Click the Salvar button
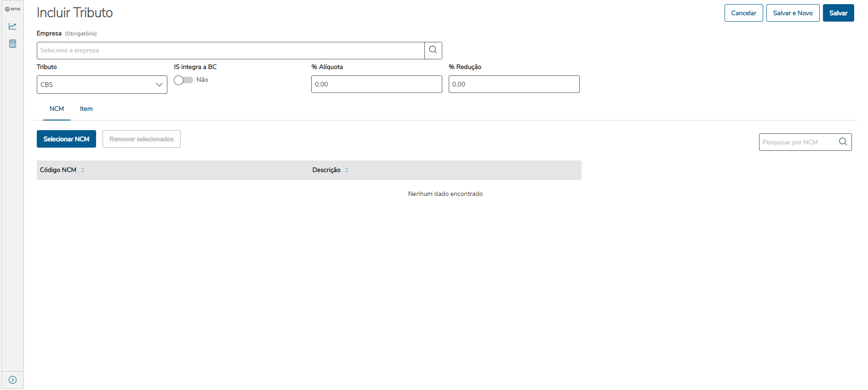 838,13
